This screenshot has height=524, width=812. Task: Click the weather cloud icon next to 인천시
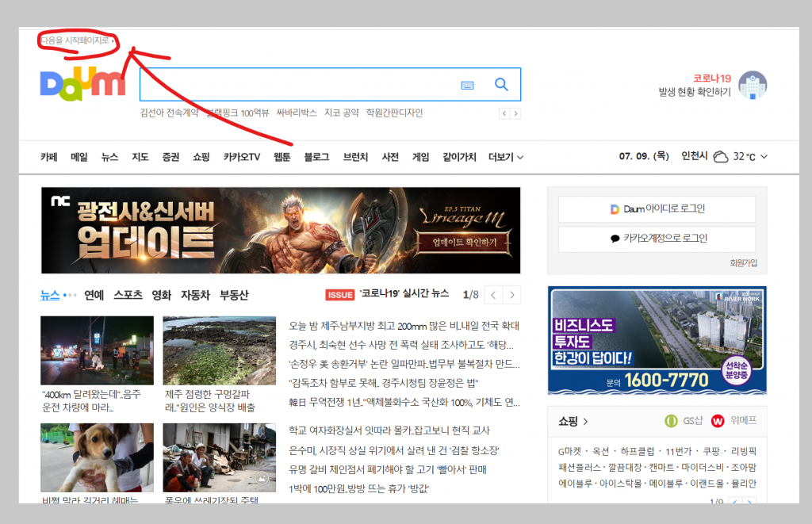(721, 156)
